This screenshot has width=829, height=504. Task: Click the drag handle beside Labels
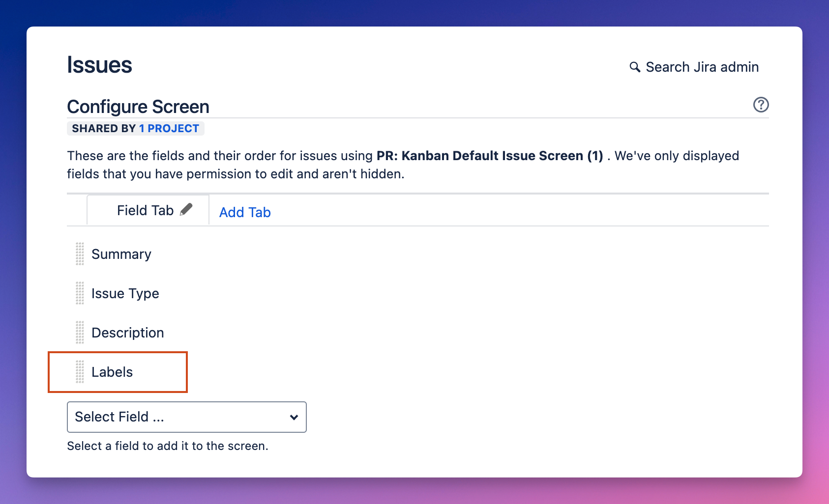(80, 372)
